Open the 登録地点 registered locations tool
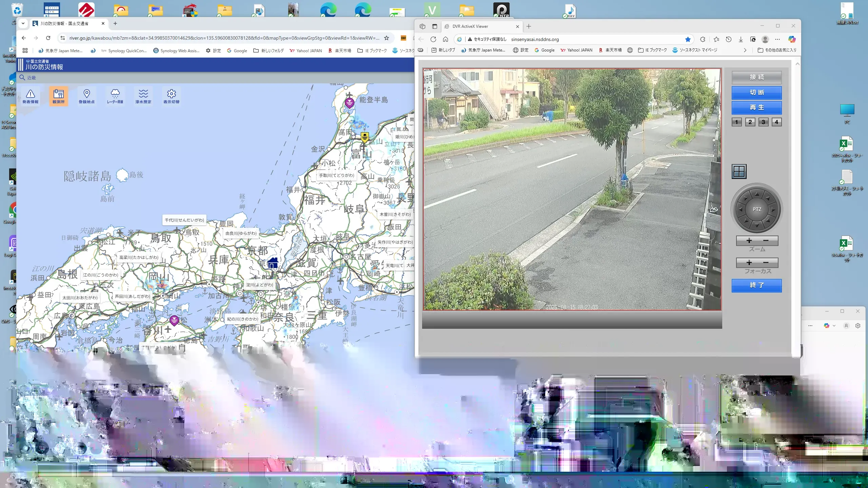The image size is (868, 488). (x=87, y=96)
